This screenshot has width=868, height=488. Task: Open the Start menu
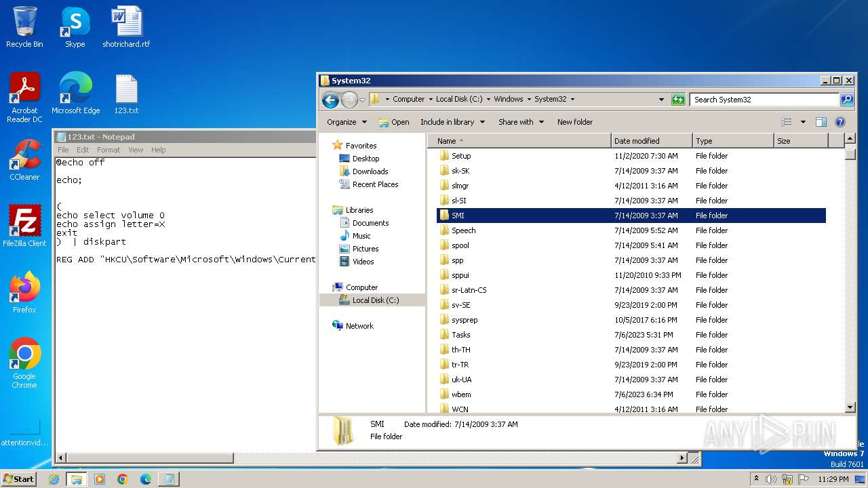coord(19,479)
